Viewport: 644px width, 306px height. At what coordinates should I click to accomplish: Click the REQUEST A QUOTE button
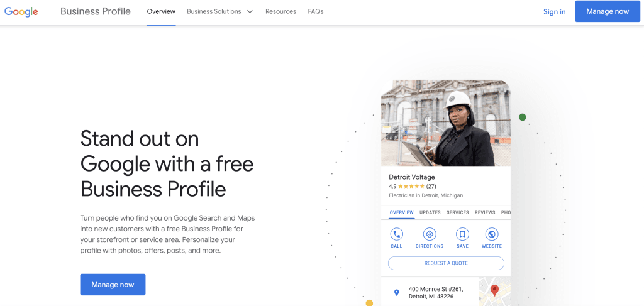(446, 263)
